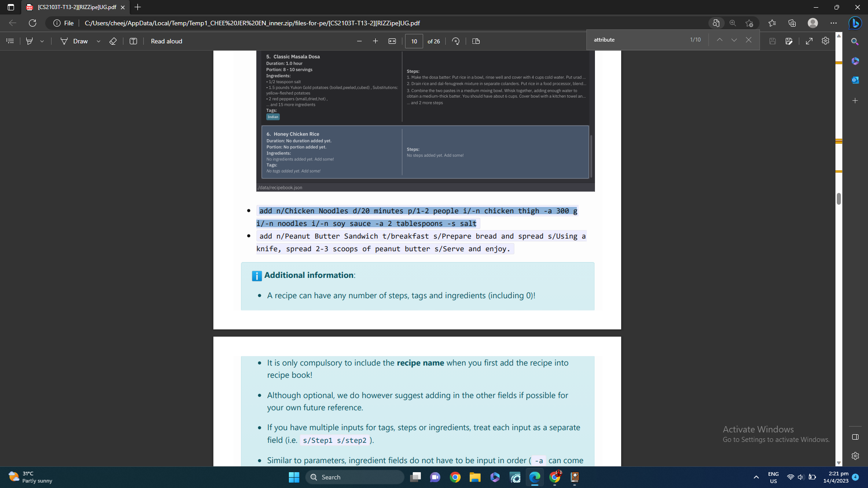Switch to the RIZZipe UG pdf tab
The image size is (868, 488).
(76, 7)
